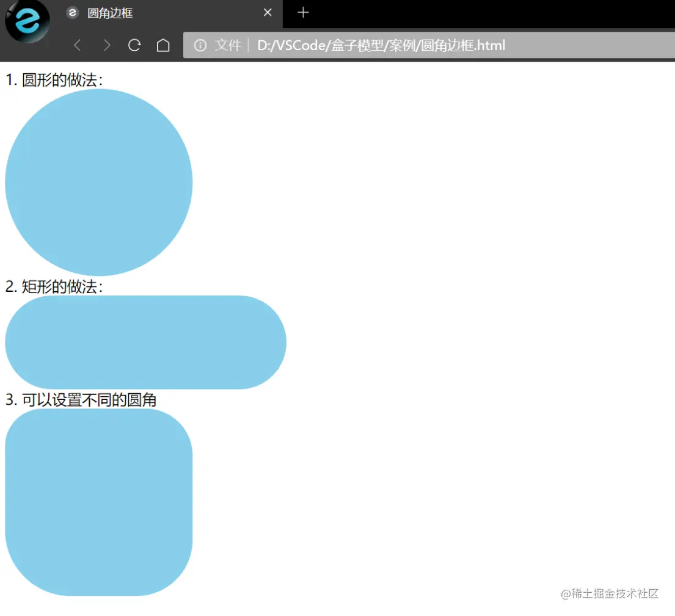Click the 文件 label in address bar
This screenshot has width=675, height=616.
[x=228, y=45]
